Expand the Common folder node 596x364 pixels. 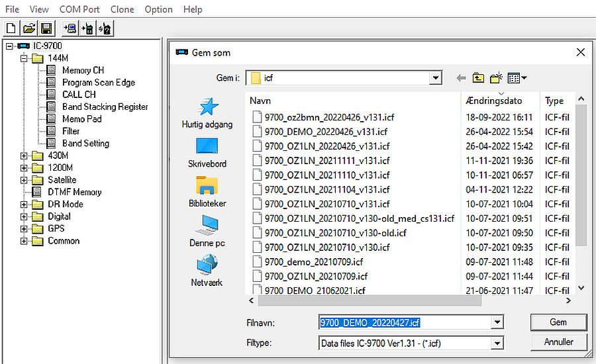coord(24,241)
